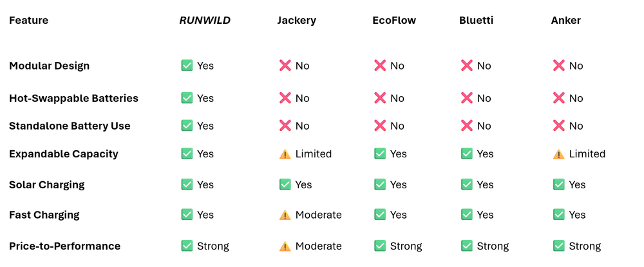Select the Jackery column header
The height and width of the screenshot is (267, 644).
click(296, 21)
